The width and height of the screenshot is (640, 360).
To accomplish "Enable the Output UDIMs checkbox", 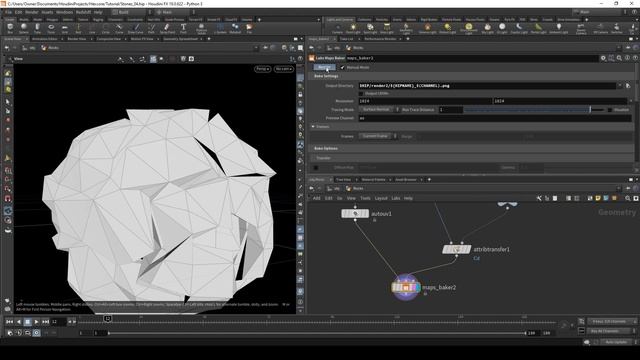I will 361,93.
